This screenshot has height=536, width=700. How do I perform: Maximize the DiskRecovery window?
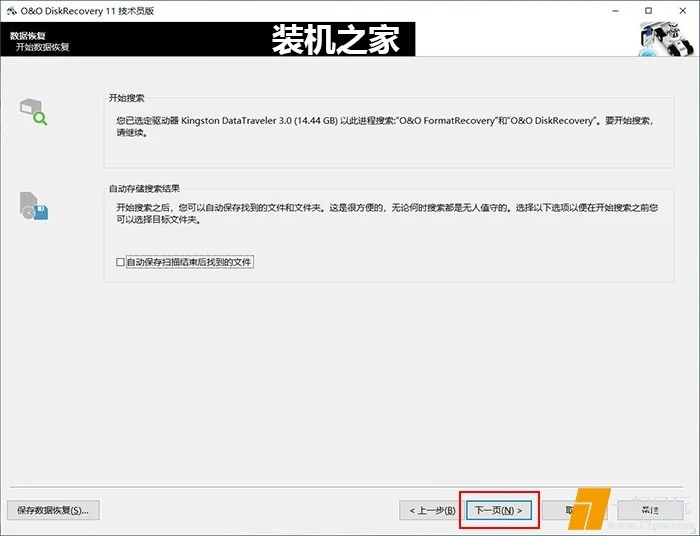(649, 9)
